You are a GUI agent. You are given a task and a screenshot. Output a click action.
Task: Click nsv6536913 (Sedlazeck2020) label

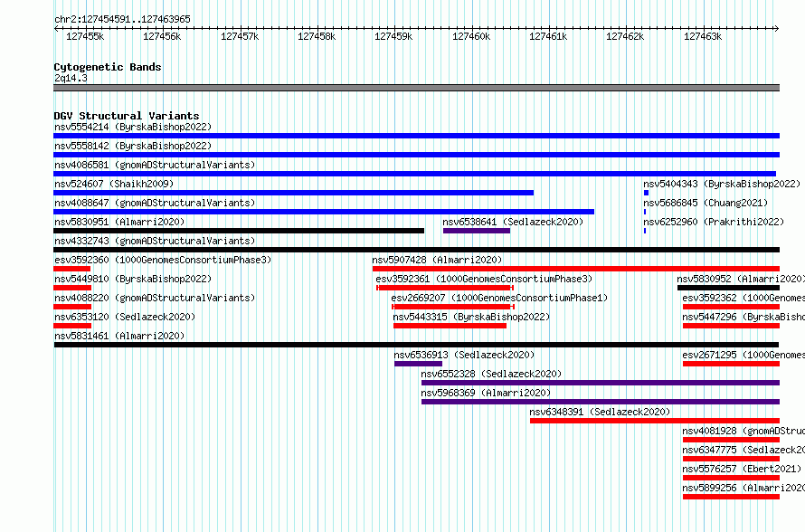point(464,355)
